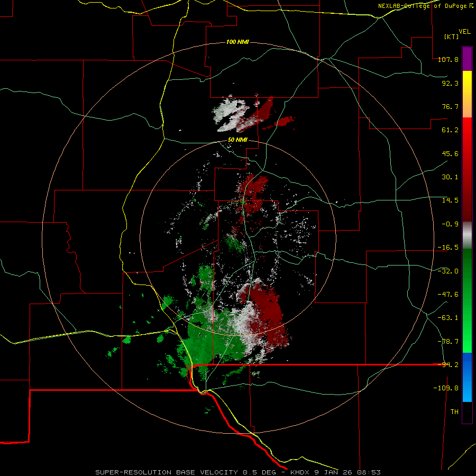Click the yellow-orange segment of velocity color bar
Viewport: 476px width, 476px height.
[x=467, y=94]
